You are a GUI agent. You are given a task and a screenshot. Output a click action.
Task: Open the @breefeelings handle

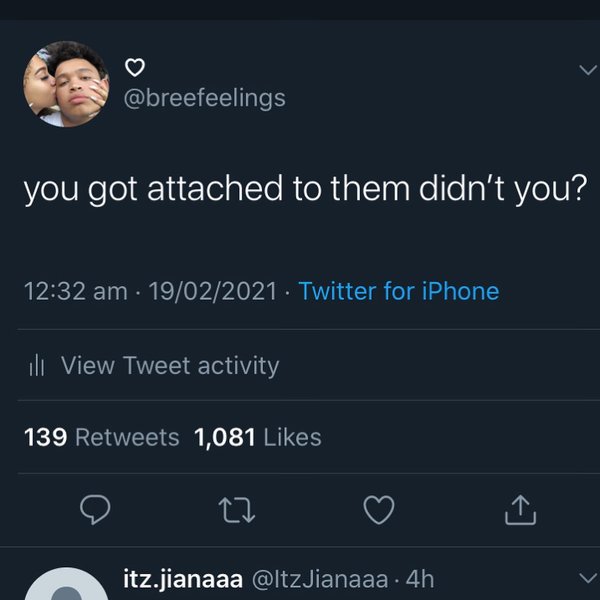[203, 97]
